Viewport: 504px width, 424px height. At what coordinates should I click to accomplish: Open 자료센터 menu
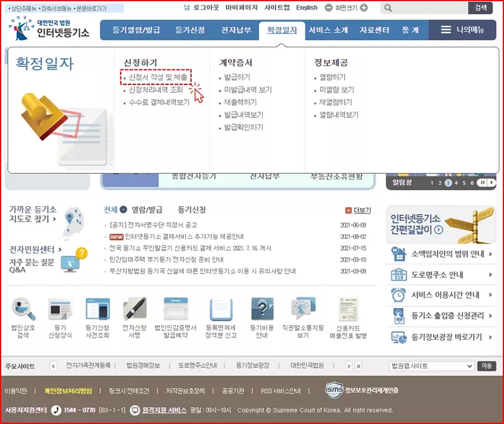tap(374, 30)
